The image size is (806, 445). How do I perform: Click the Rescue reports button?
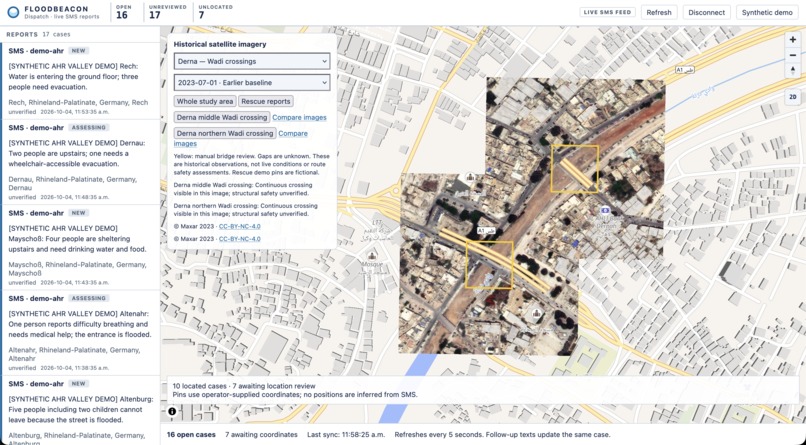[x=266, y=101]
